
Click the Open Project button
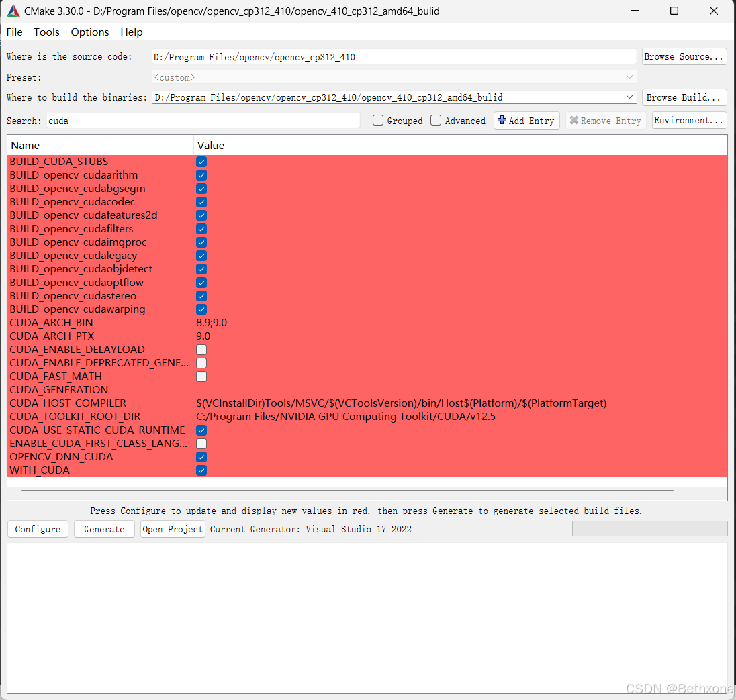point(173,530)
